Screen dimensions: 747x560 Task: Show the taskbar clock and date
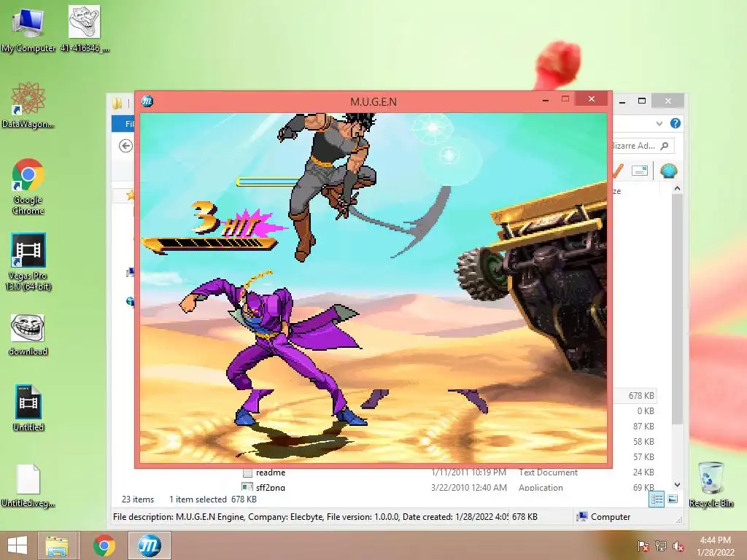pyautogui.click(x=716, y=546)
